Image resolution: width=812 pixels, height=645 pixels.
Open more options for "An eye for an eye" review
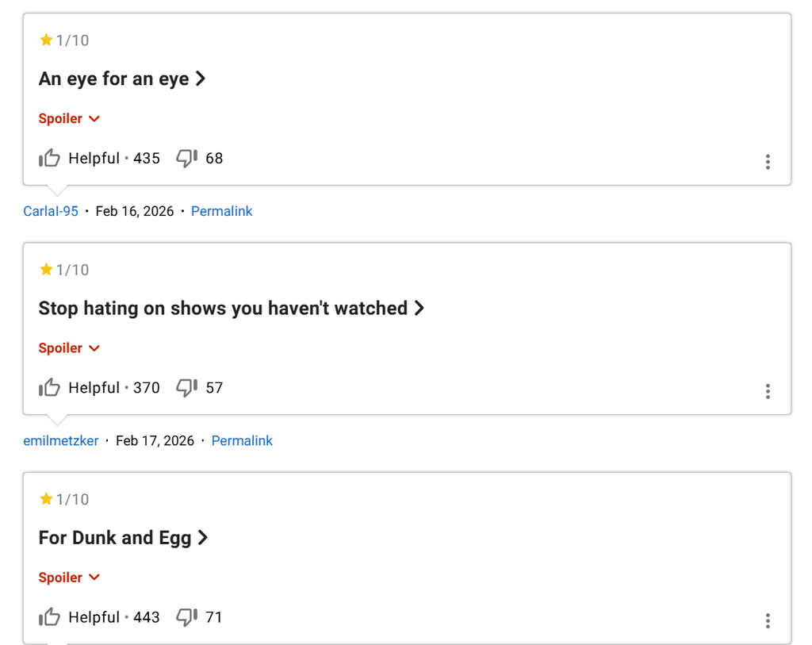click(x=767, y=162)
